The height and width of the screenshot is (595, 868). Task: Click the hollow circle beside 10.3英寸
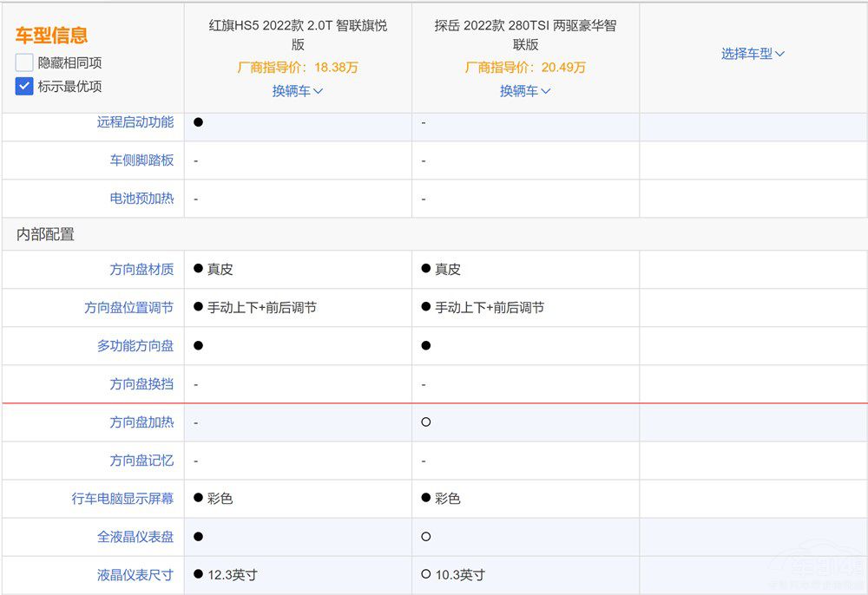click(425, 574)
